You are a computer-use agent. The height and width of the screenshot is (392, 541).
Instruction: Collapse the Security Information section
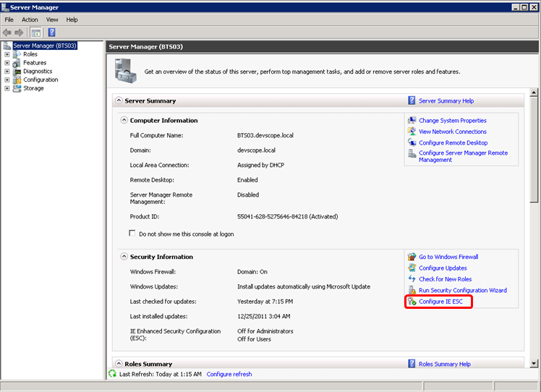[124, 256]
